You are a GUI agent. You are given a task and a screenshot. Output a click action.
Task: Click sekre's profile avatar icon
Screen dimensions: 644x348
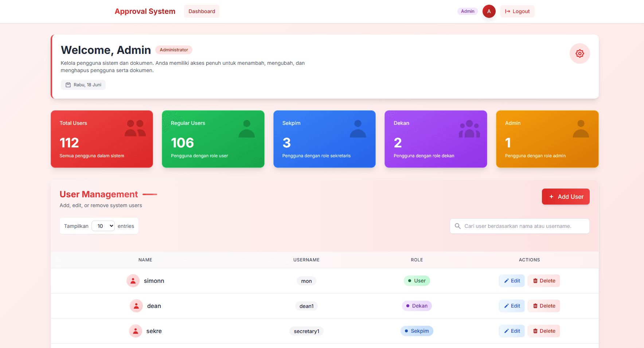[x=135, y=331]
